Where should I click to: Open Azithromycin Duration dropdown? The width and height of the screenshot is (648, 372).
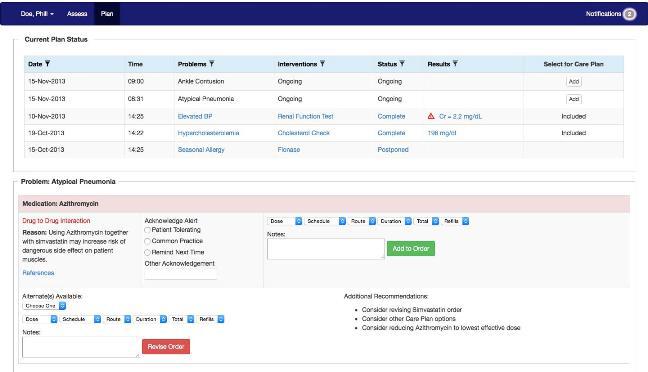point(395,221)
